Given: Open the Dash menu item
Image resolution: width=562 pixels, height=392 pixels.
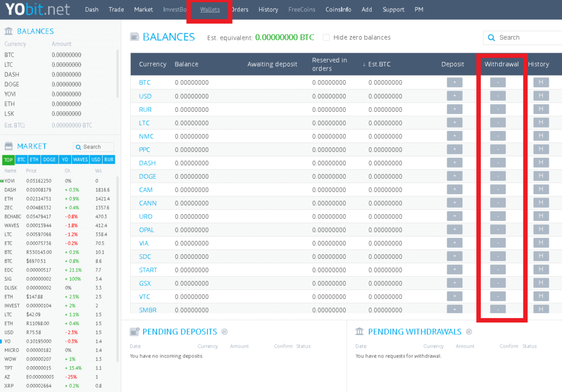Looking at the screenshot, I should pos(92,10).
